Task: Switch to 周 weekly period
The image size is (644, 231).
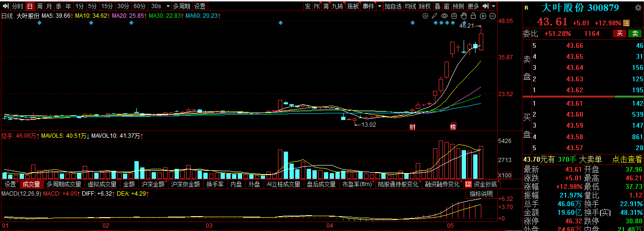Action: coord(39,6)
